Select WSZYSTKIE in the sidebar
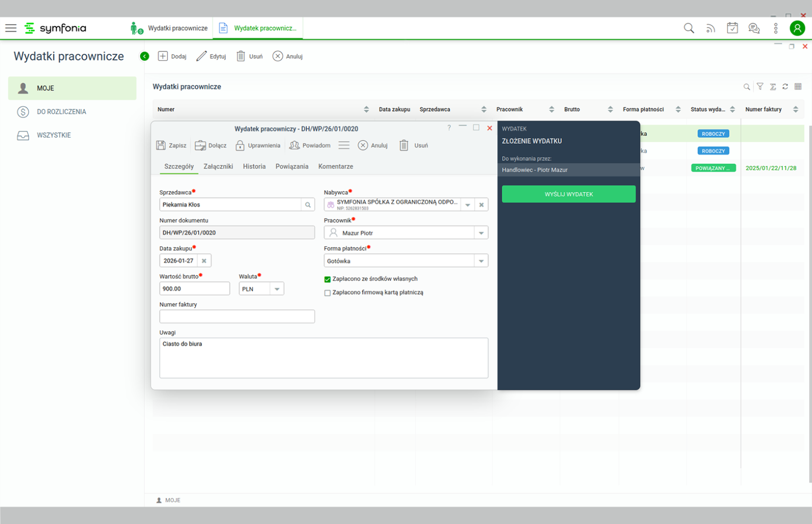Image resolution: width=812 pixels, height=524 pixels. click(72, 135)
